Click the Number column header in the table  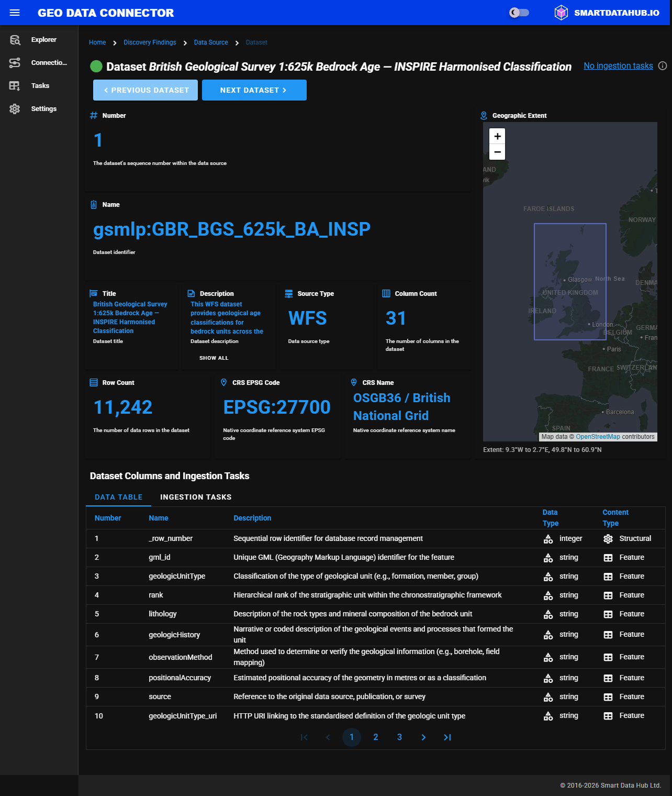pyautogui.click(x=108, y=518)
